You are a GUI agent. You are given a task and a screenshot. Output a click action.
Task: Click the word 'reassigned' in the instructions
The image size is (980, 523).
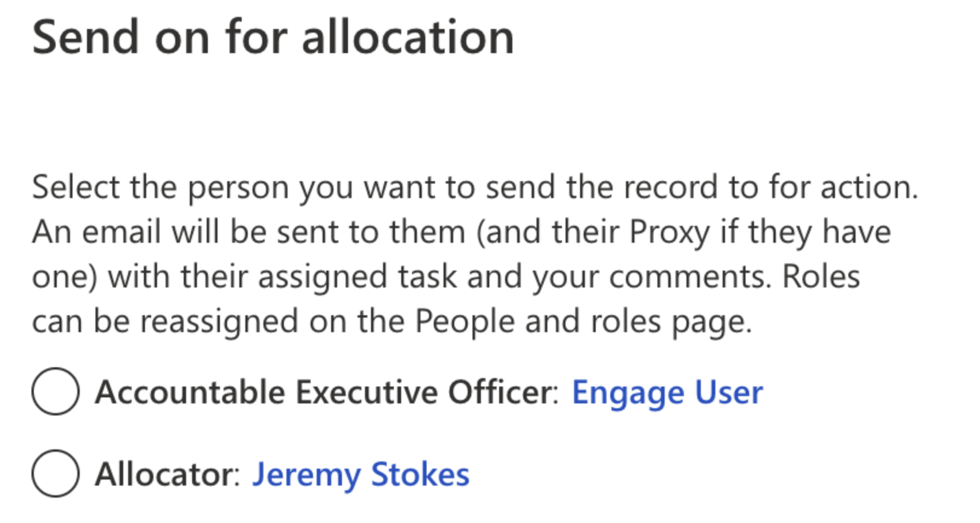click(219, 321)
